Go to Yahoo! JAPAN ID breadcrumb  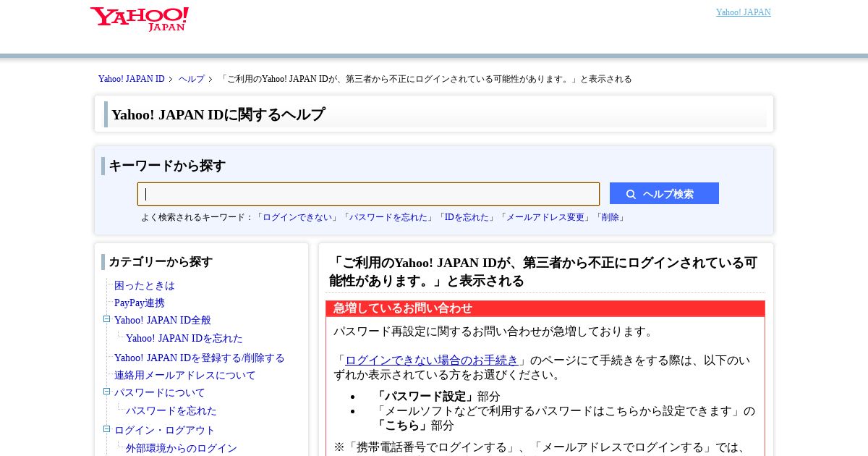(x=132, y=79)
